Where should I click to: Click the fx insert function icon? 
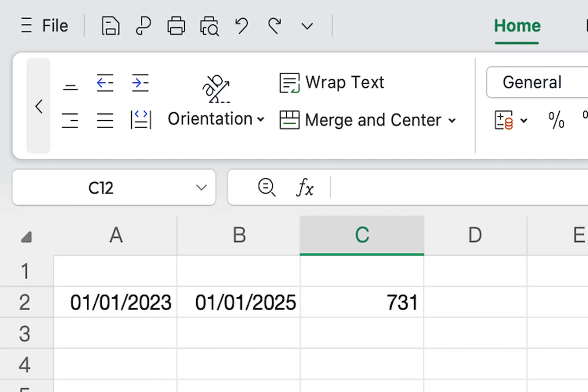[305, 187]
